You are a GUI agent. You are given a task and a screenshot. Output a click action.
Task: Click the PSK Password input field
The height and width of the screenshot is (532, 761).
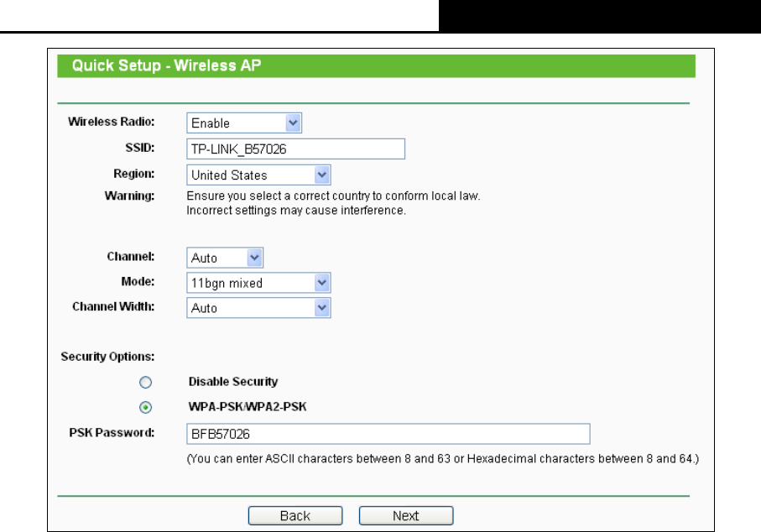(x=388, y=434)
